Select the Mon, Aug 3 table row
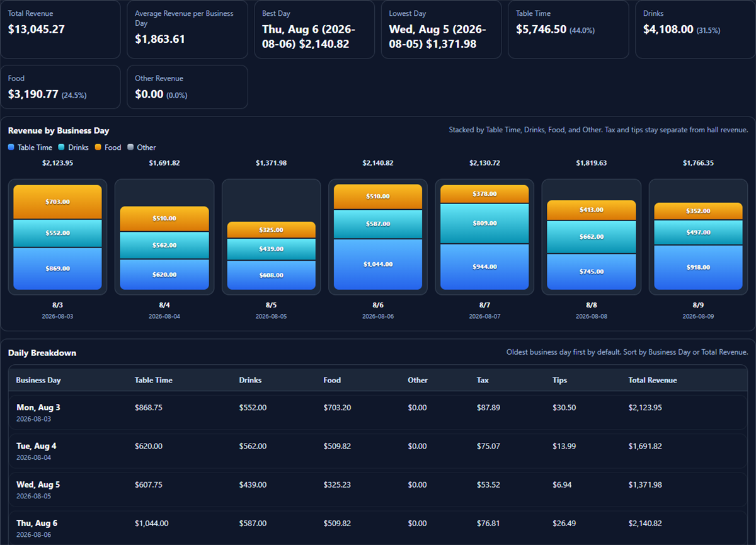 [x=378, y=412]
